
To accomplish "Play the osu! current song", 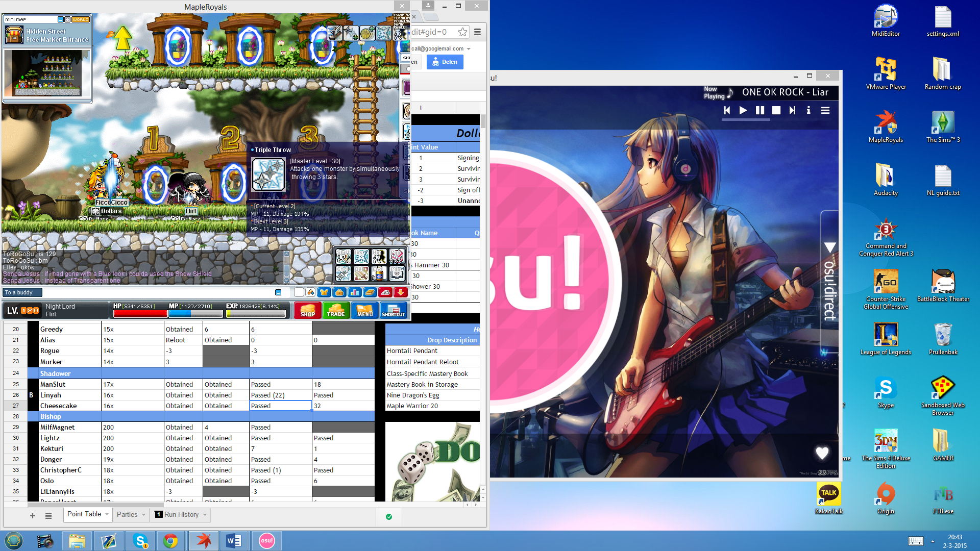I will [743, 110].
